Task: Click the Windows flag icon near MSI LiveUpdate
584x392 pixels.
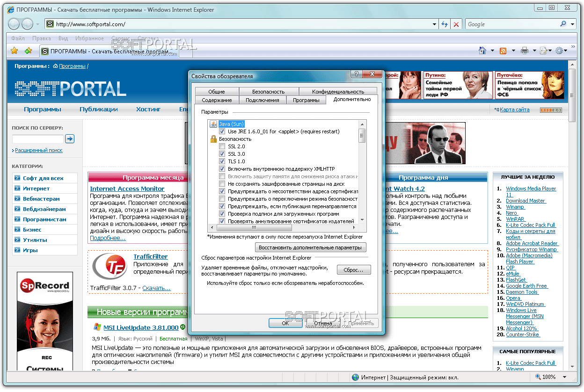Action: pos(97,327)
